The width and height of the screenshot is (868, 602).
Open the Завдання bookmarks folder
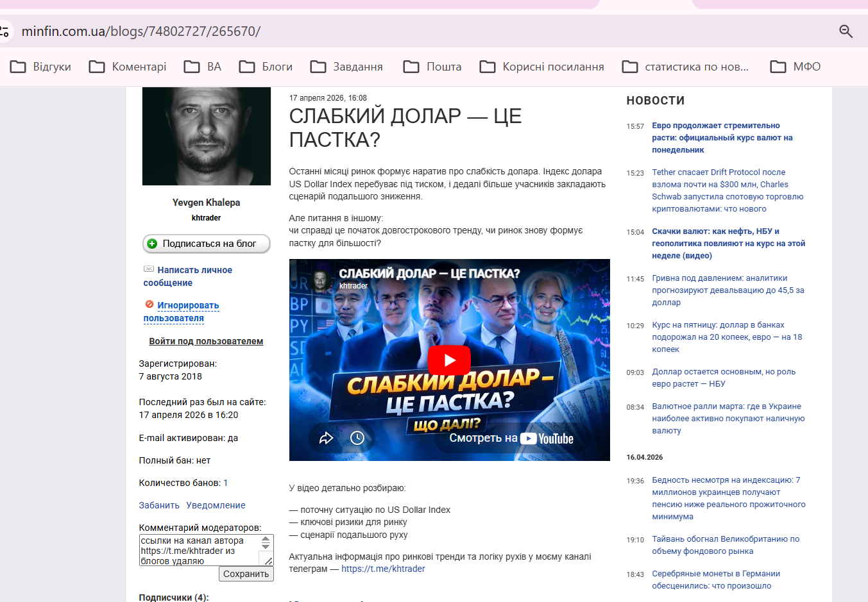346,67
